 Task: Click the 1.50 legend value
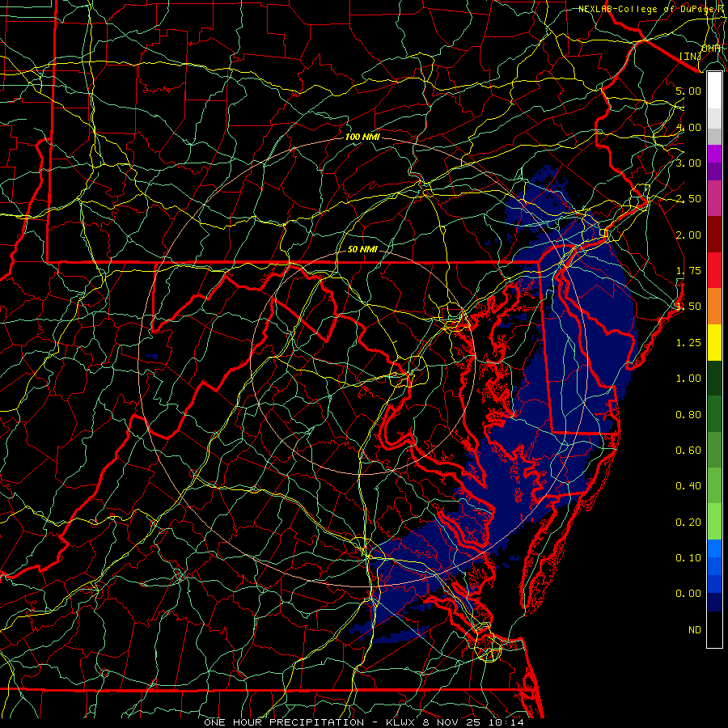pos(688,307)
